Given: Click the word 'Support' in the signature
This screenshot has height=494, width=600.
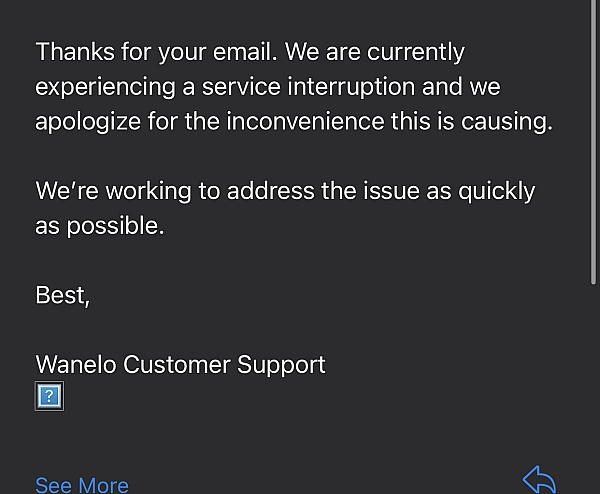Looking at the screenshot, I should click(x=281, y=365).
